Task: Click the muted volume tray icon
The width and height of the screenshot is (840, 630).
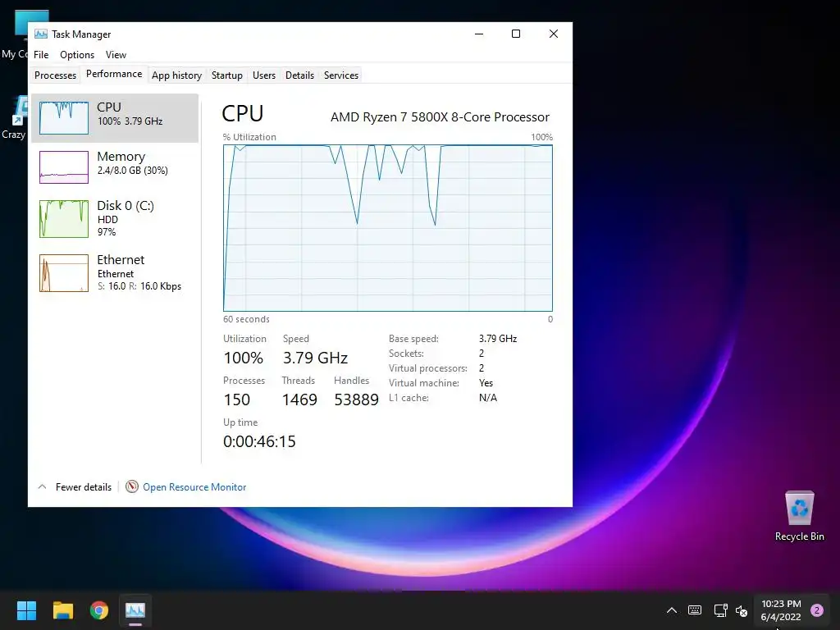Action: [x=742, y=610]
